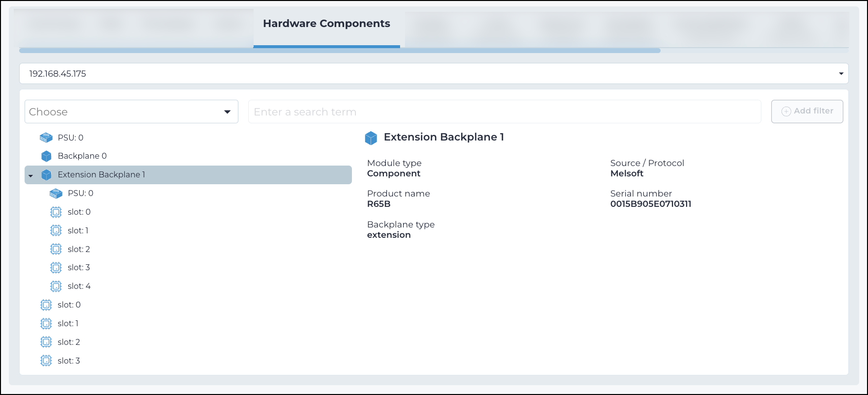Viewport: 868px width, 395px height.
Task: Collapse the Extension Backplane 1 tree node
Action: click(x=31, y=175)
